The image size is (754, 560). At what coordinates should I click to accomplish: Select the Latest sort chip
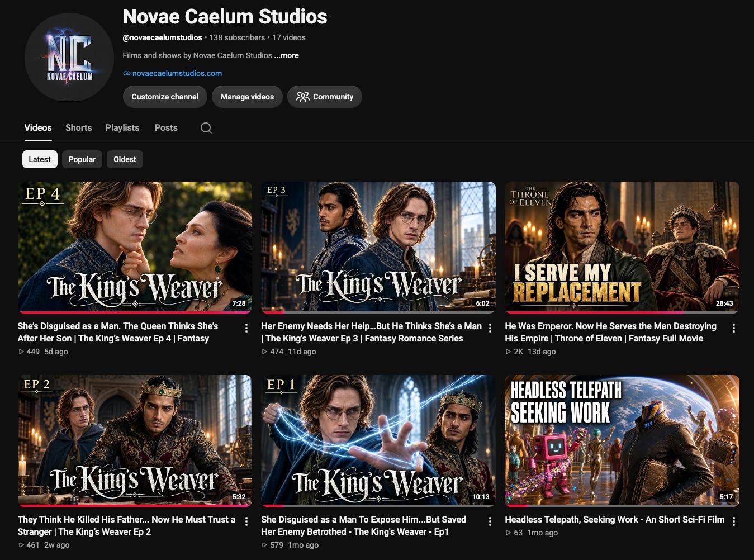tap(40, 159)
